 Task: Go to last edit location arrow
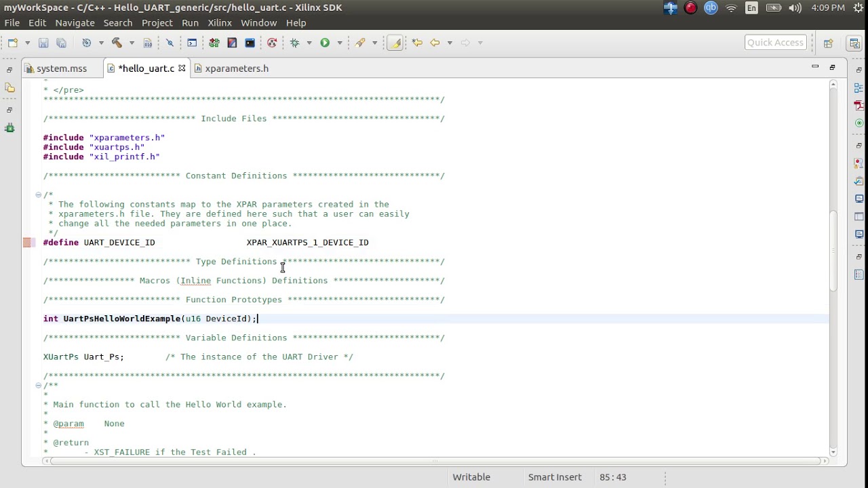417,43
